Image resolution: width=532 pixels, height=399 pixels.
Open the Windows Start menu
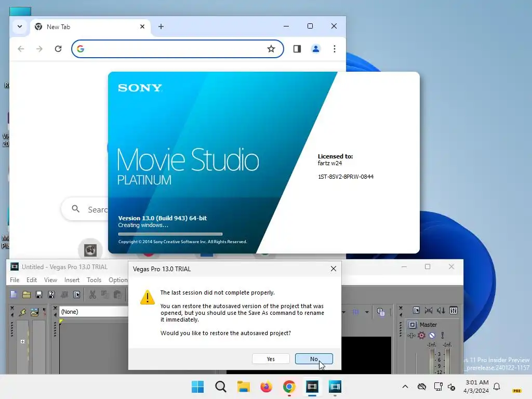point(197,387)
